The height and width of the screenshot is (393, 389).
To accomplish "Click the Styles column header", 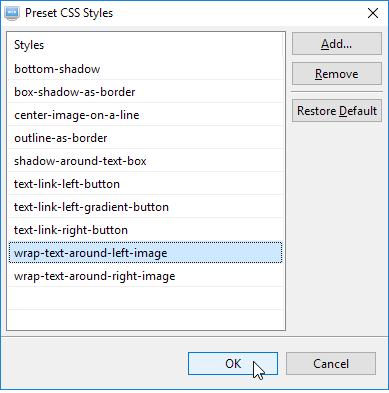I will tap(145, 45).
